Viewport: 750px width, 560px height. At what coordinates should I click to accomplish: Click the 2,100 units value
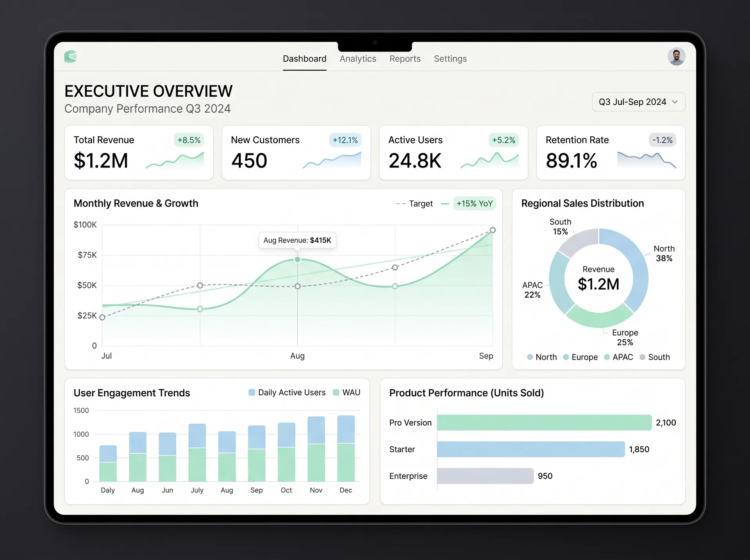[x=666, y=423]
